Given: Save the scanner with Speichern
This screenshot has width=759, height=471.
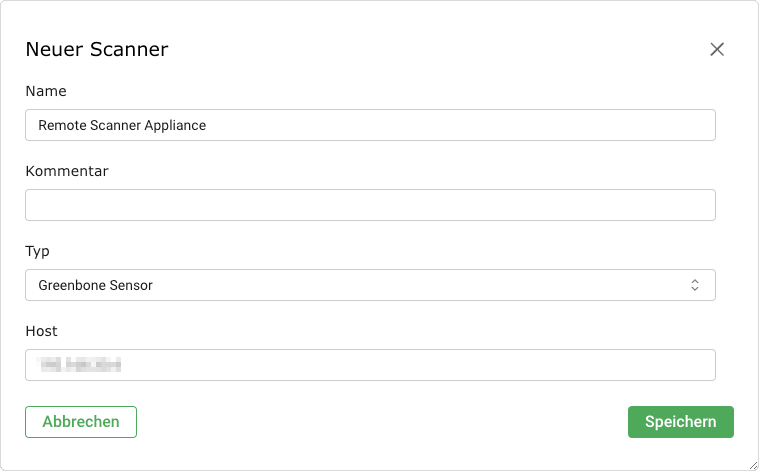Looking at the screenshot, I should 680,422.
